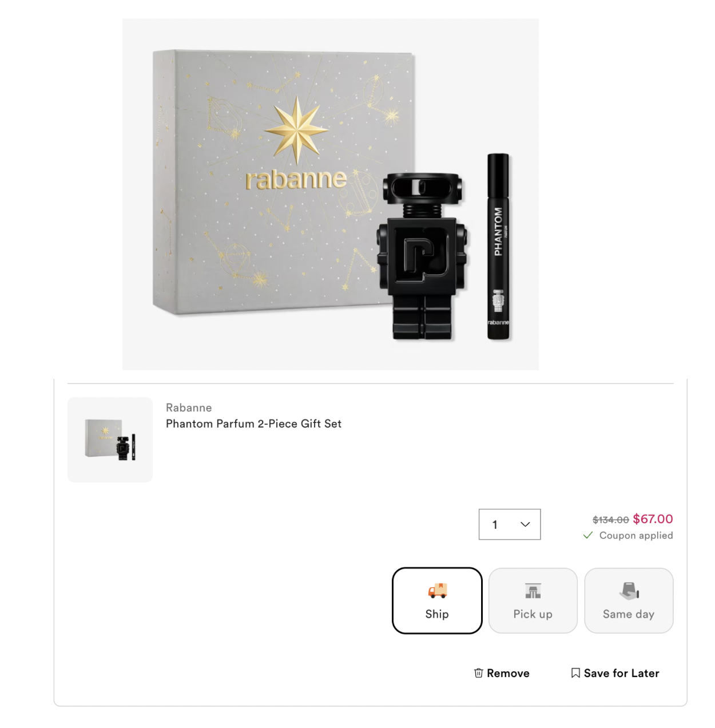Screen dimensions: 715x728
Task: Click the green coupon checkmark icon
Action: [x=587, y=536]
